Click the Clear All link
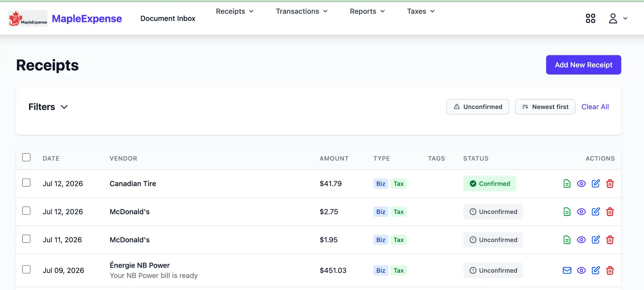644x290 pixels. [595, 107]
